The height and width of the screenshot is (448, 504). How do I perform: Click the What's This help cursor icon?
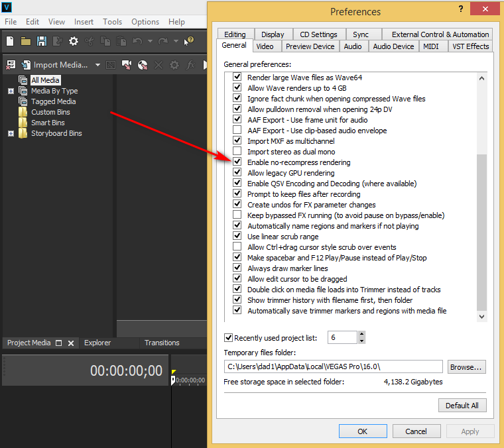(189, 41)
